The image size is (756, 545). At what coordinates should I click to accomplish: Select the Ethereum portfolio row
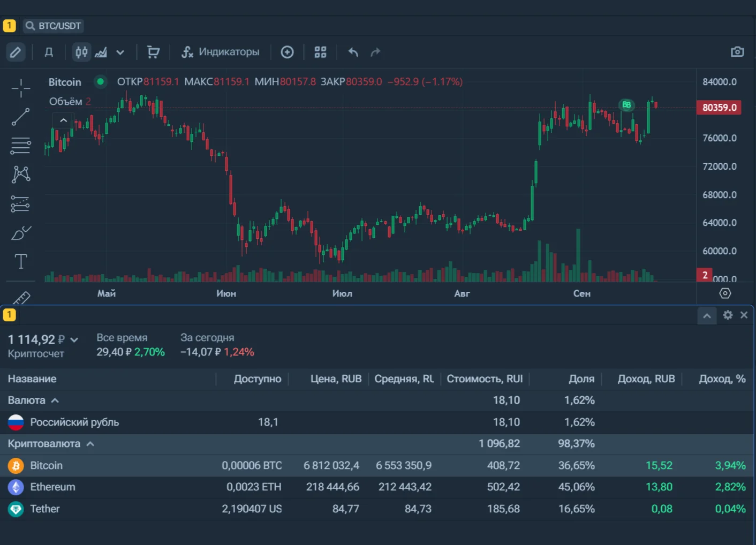[377, 487]
